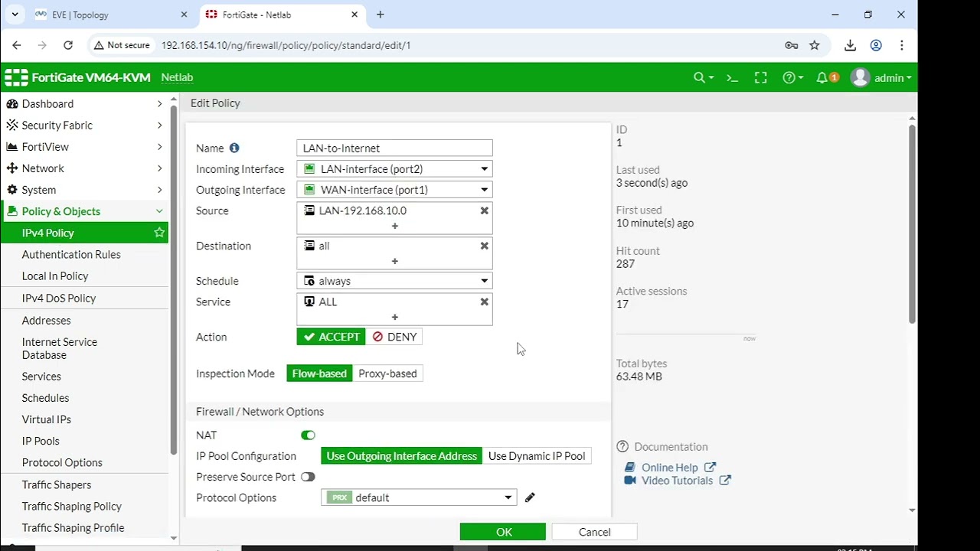Click OK to save the policy
This screenshot has height=551, width=980.
click(503, 532)
